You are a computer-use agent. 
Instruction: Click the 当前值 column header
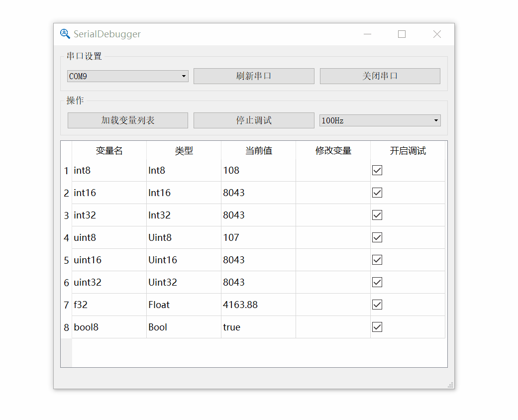258,151
